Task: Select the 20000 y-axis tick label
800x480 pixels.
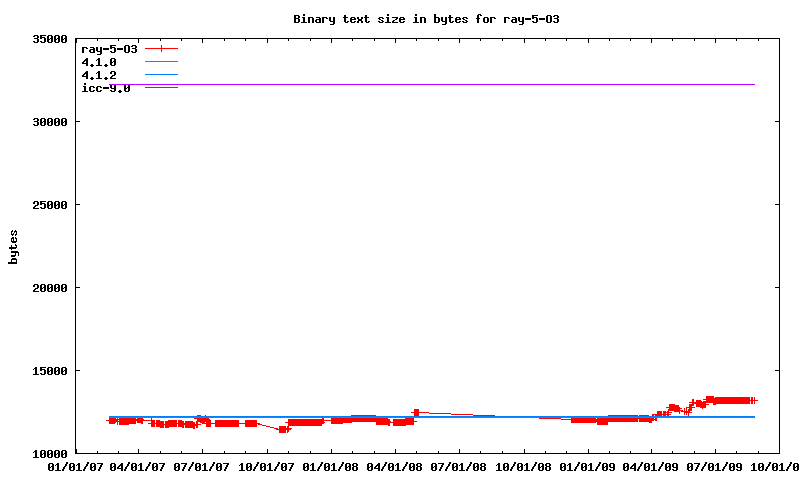Action: tap(47, 288)
